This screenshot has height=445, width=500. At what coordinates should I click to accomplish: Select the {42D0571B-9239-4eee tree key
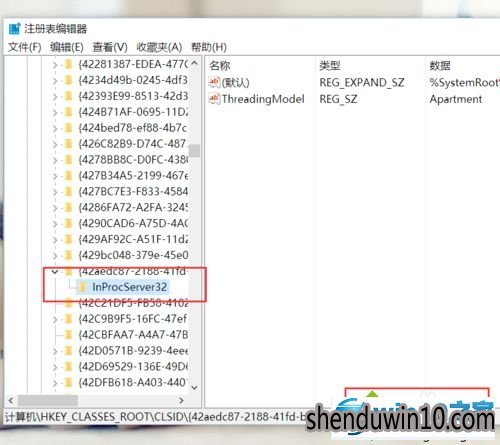[133, 350]
